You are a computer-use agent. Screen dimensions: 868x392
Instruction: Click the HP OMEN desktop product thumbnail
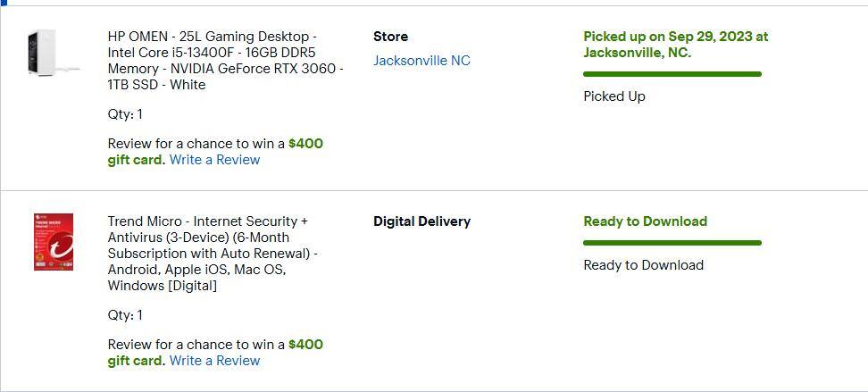tap(53, 54)
